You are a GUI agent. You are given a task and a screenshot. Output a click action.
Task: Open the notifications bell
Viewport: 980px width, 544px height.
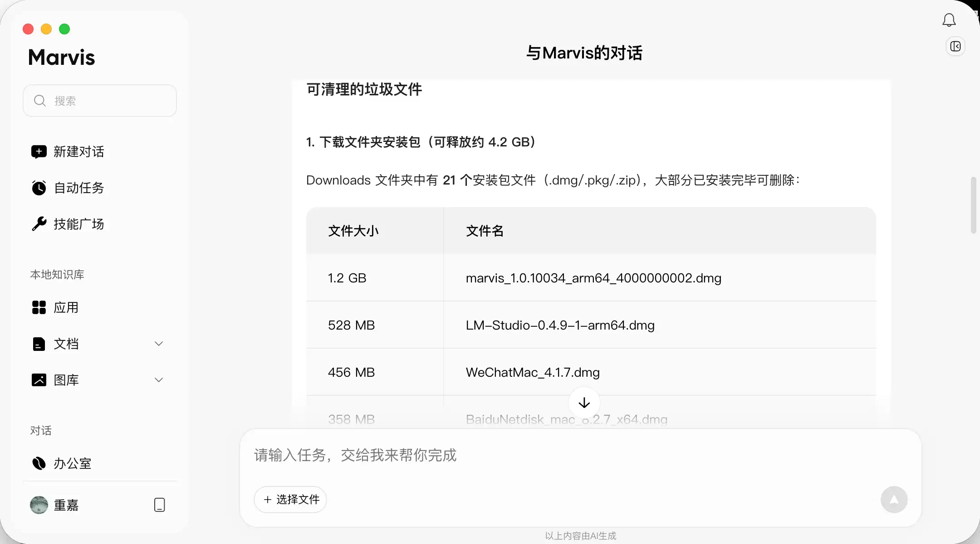pos(949,20)
